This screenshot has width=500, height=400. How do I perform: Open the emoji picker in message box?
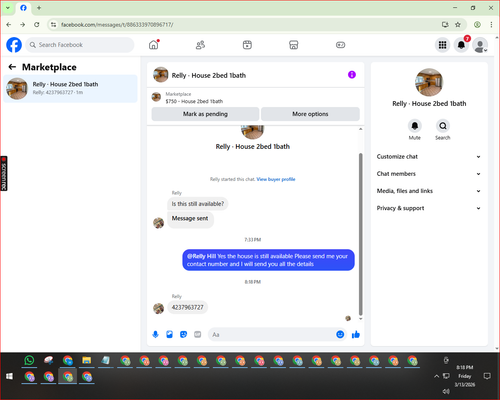tap(340, 334)
